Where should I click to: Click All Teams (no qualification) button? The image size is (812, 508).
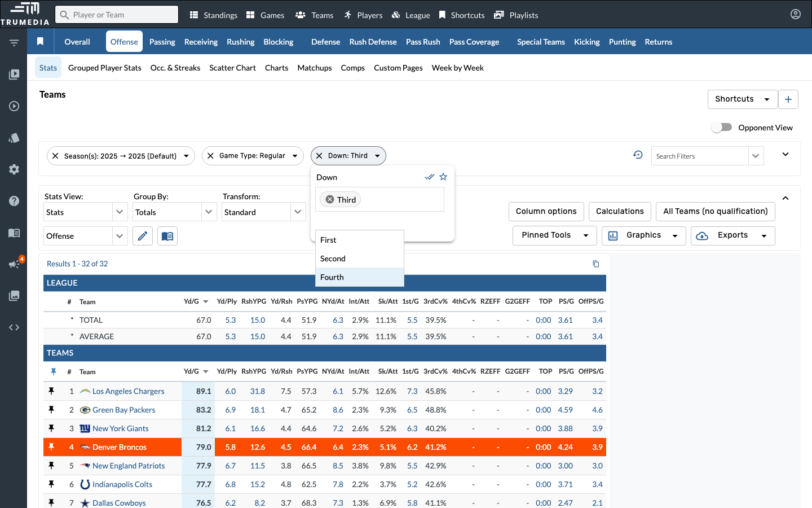[716, 212]
